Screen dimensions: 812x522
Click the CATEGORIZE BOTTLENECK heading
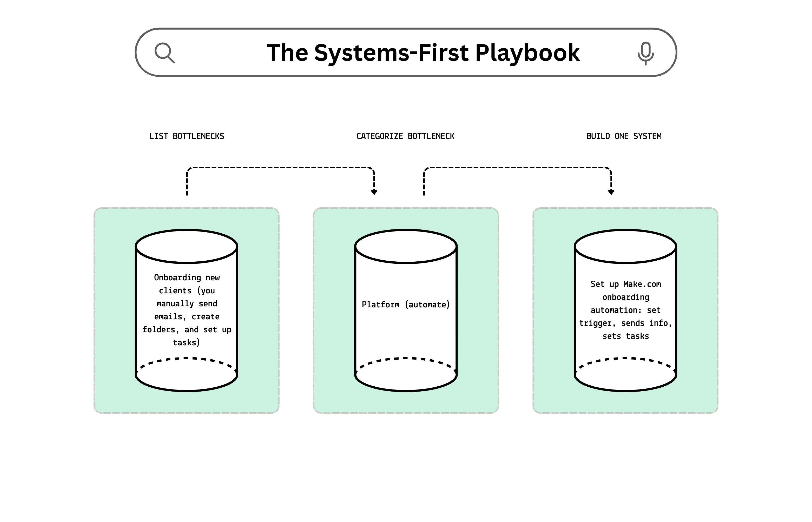(405, 136)
